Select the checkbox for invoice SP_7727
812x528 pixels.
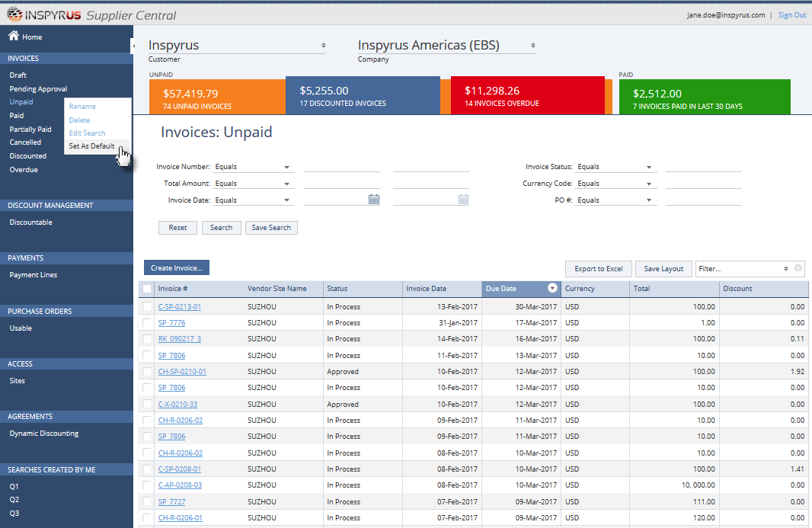[x=147, y=501]
